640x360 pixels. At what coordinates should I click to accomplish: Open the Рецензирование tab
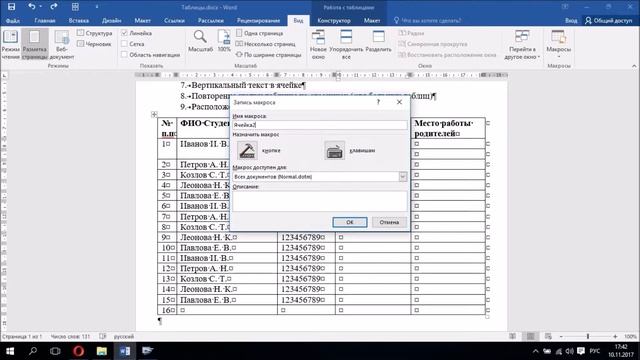pyautogui.click(x=258, y=20)
